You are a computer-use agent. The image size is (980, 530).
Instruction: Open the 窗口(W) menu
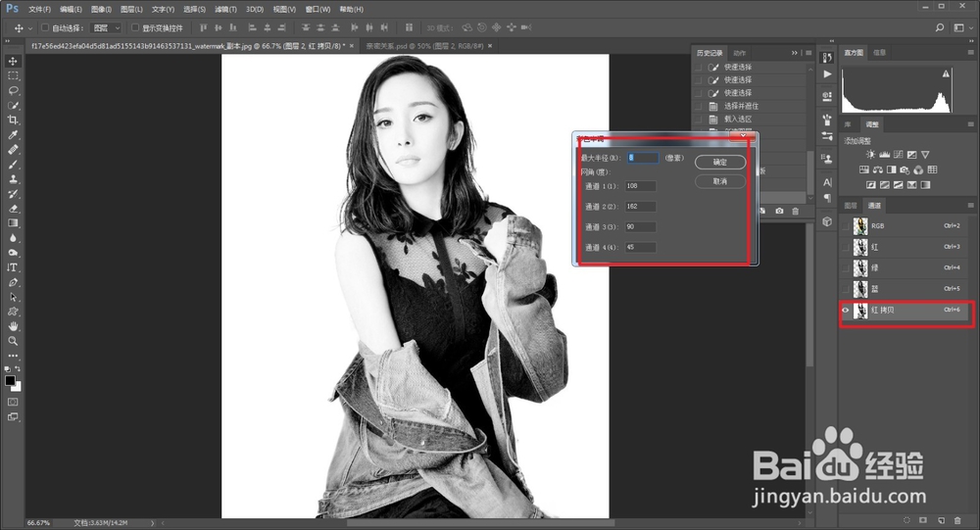tap(318, 10)
